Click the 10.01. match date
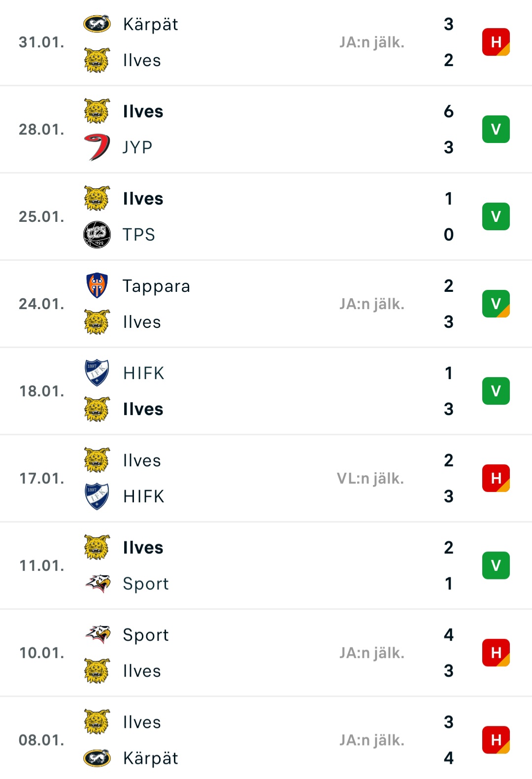Image resolution: width=532 pixels, height=779 pixels. (42, 653)
